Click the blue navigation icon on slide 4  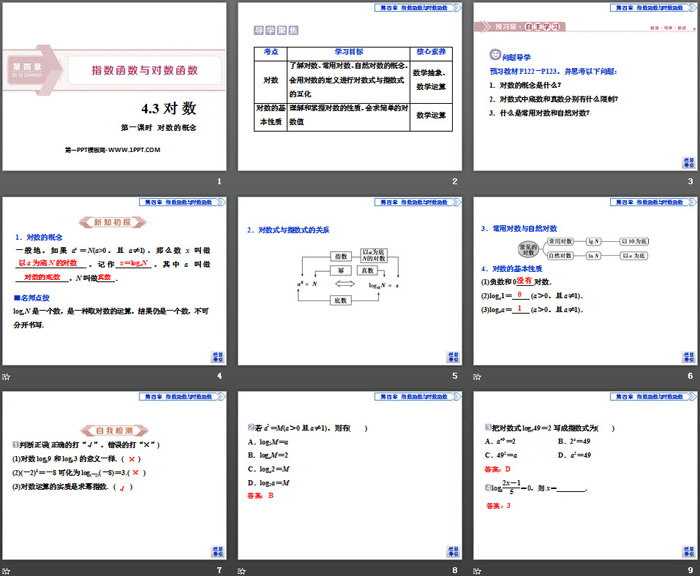pos(218,356)
